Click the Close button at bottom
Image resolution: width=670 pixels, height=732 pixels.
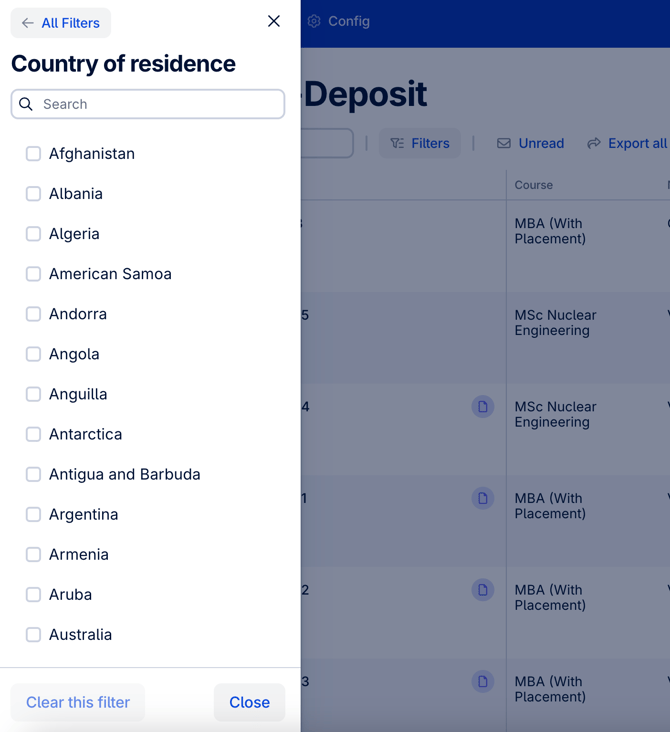[249, 702]
